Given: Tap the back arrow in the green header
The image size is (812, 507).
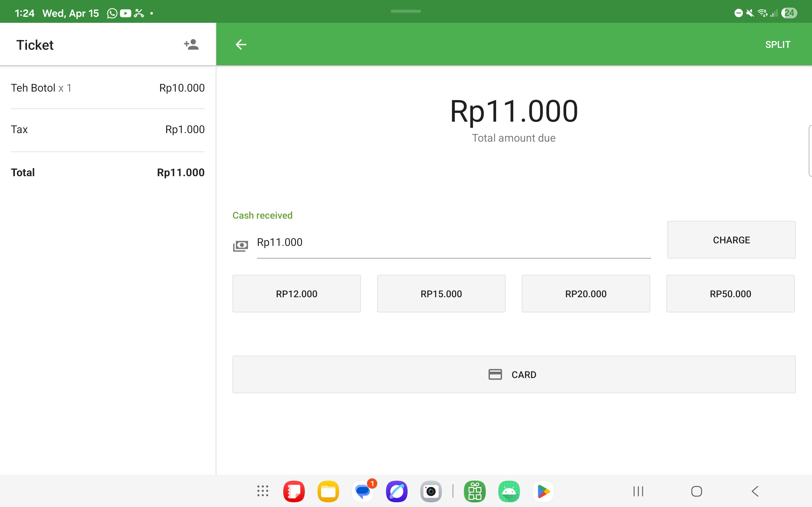Looking at the screenshot, I should [x=241, y=44].
